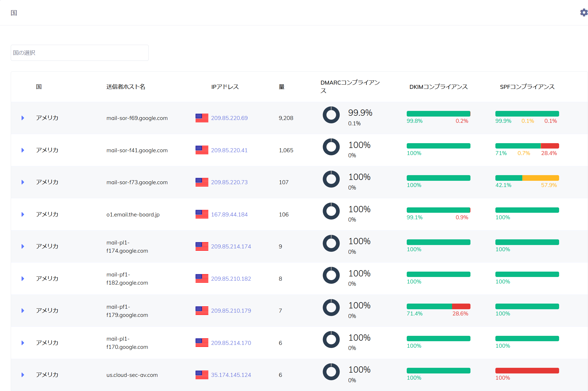Screen dimensions: 588x391
Task: Click the US flag beside 209.85.214.174
Action: pyautogui.click(x=202, y=246)
